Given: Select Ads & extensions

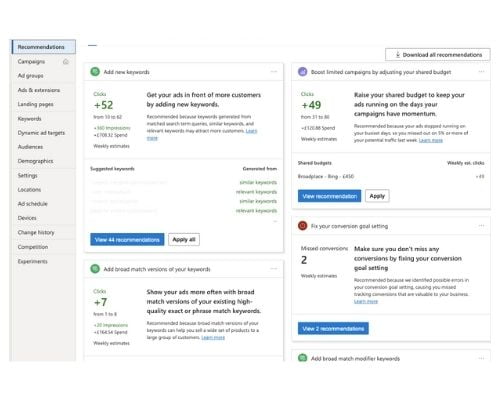Looking at the screenshot, I should [39, 90].
